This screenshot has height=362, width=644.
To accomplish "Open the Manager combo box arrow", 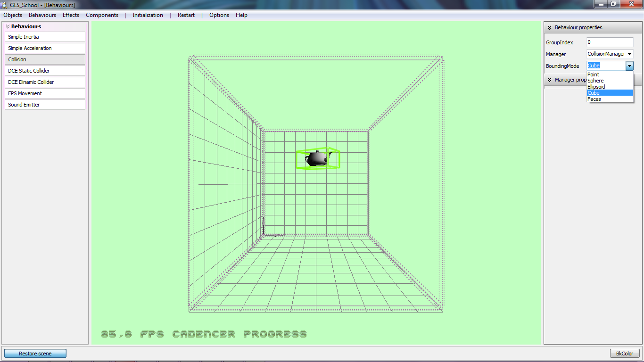I will click(x=629, y=54).
